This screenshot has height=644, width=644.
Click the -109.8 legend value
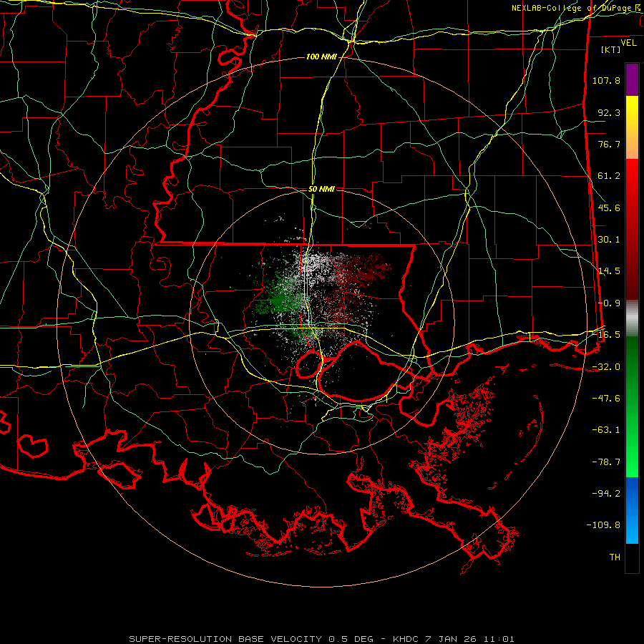(x=603, y=525)
